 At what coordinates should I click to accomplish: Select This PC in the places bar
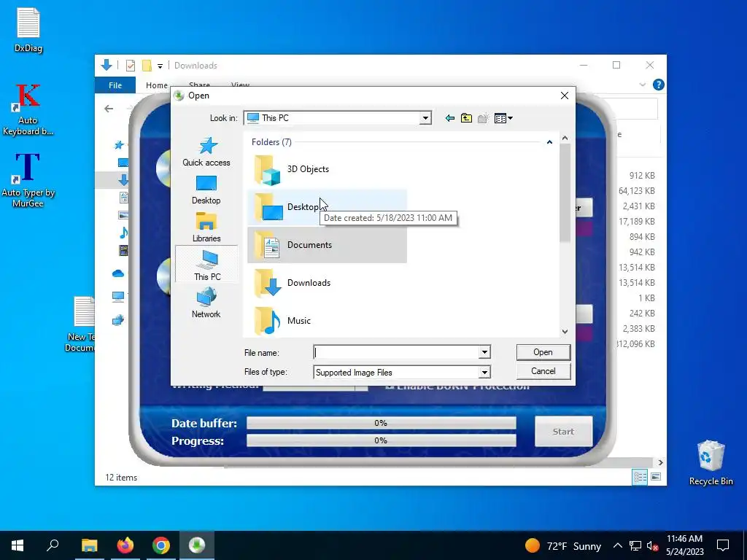pos(206,265)
